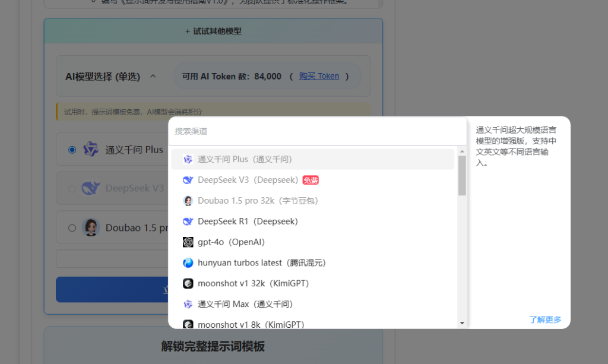Screen dimensions: 608x364
Task: Click the 通义千问 Max logo icon
Action: (188, 304)
